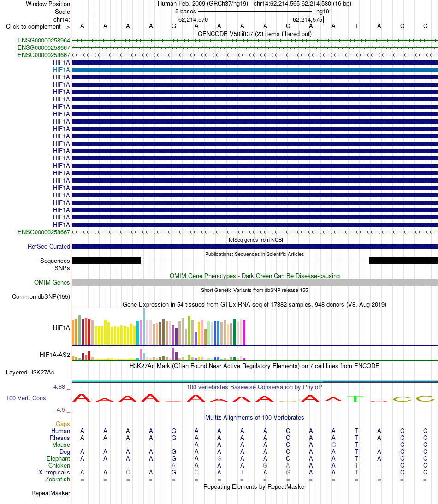438x504 pixels.
Task: Click the green T in the conservation logo
Action: pyautogui.click(x=355, y=398)
